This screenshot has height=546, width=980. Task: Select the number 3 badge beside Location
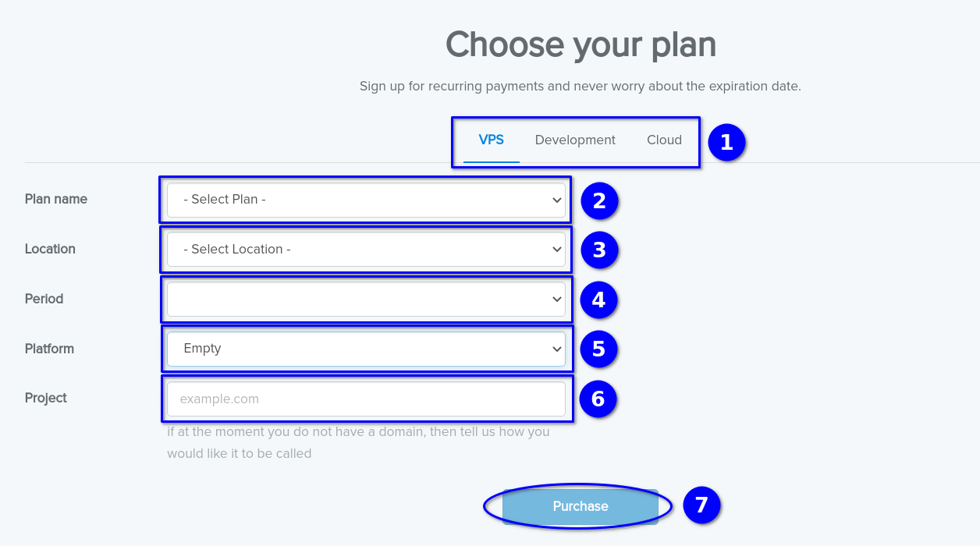(598, 250)
